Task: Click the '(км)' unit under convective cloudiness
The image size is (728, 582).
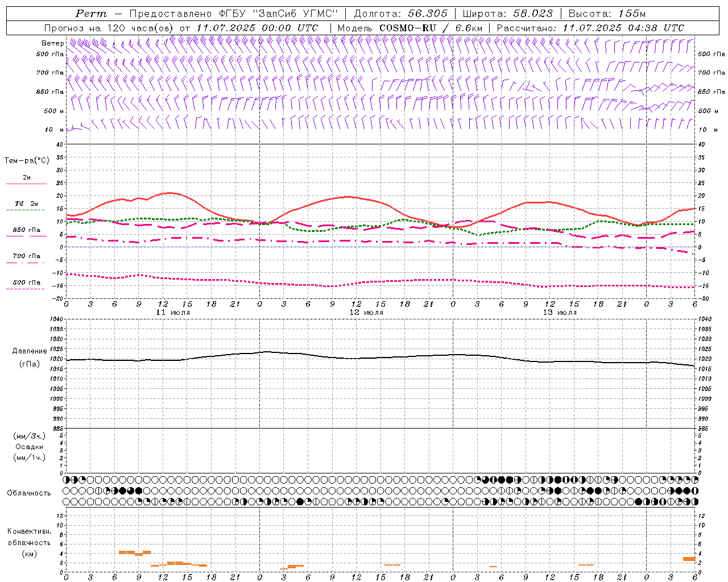Action: [x=30, y=554]
